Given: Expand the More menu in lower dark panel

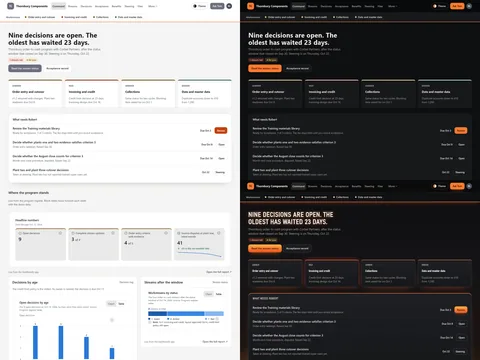Looking at the screenshot, I should click(392, 186).
